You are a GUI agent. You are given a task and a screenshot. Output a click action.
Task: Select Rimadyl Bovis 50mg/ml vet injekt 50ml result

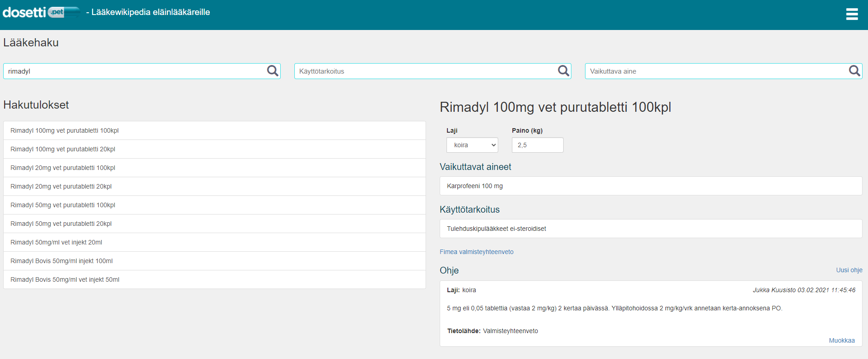coord(214,279)
